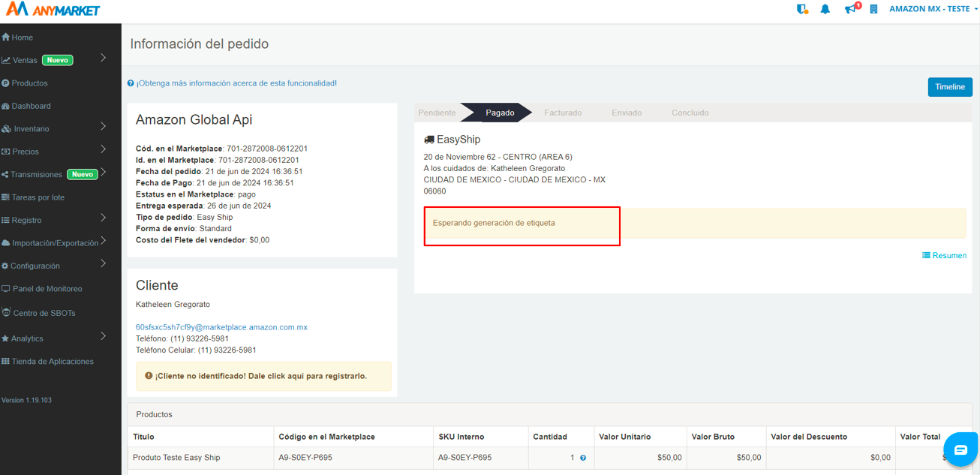Click the customer email address link

221,327
